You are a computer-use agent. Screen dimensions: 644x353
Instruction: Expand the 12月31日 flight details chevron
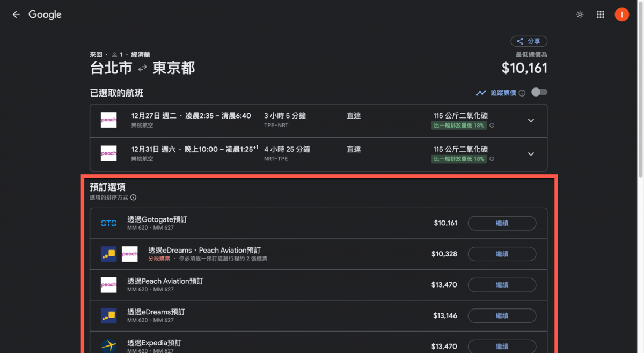point(531,154)
